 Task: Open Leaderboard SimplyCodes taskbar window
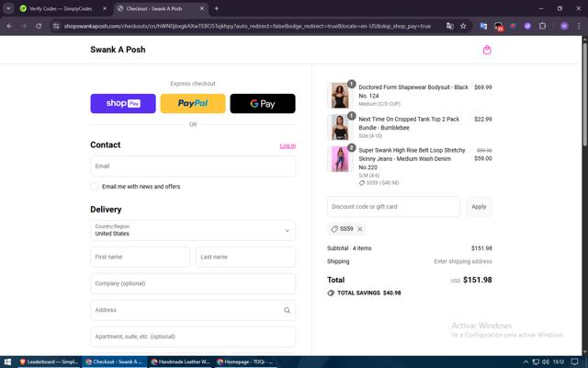tap(48, 362)
